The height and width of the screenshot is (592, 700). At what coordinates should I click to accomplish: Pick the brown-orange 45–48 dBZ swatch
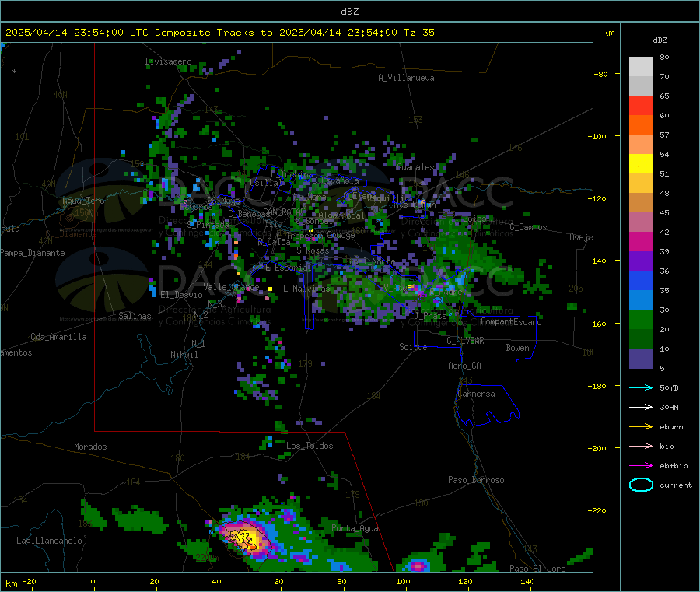641,203
